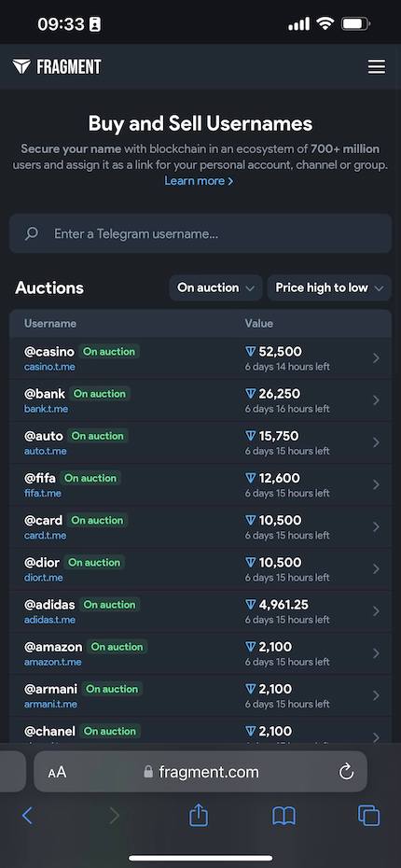
Task: Open the Price high to low sorter
Action: coord(329,287)
